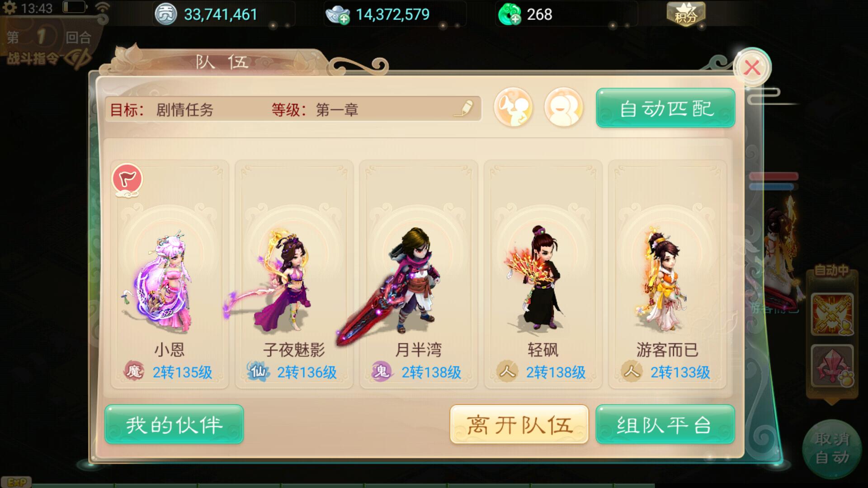The height and width of the screenshot is (488, 868).
Task: Expand the 自动中 auto skill panel arrow
Action: pyautogui.click(x=831, y=402)
